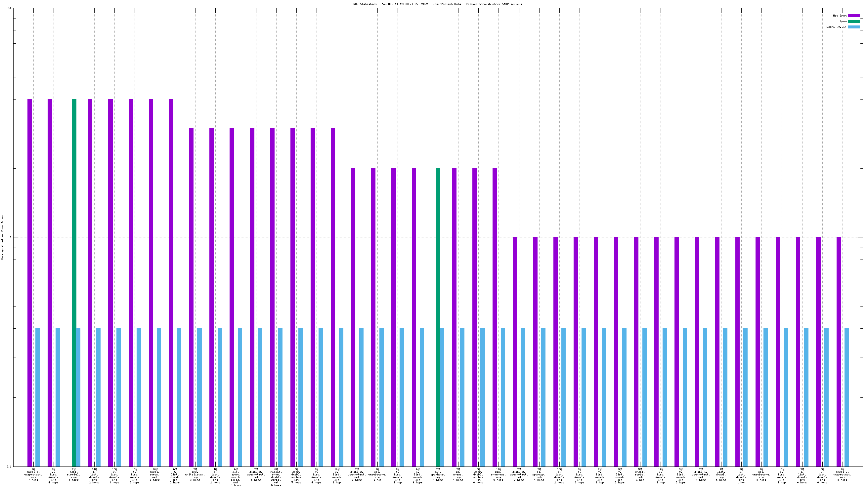868x488 pixels.
Task: Click the Message Count y-axis title
Action: 3,238
